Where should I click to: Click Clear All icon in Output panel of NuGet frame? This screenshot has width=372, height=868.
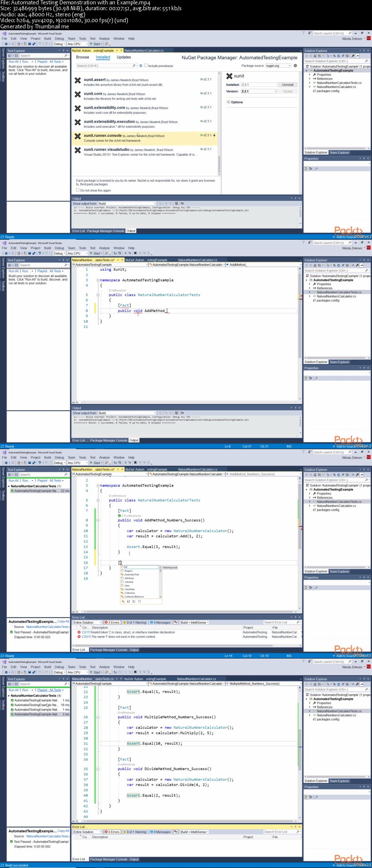[177, 204]
